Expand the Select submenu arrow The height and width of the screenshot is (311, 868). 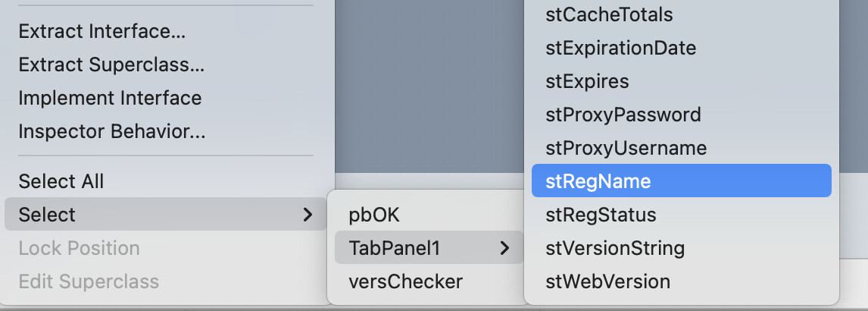(x=308, y=215)
